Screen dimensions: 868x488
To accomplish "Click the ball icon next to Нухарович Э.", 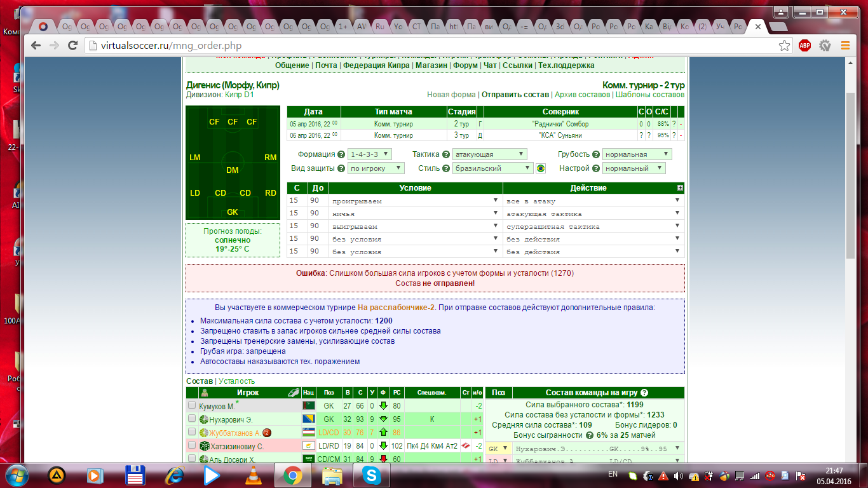I will 204,419.
